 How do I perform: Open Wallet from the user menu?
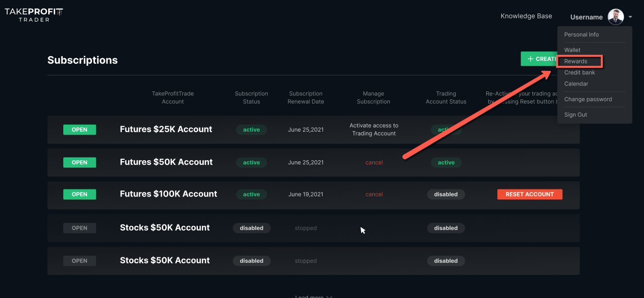572,50
